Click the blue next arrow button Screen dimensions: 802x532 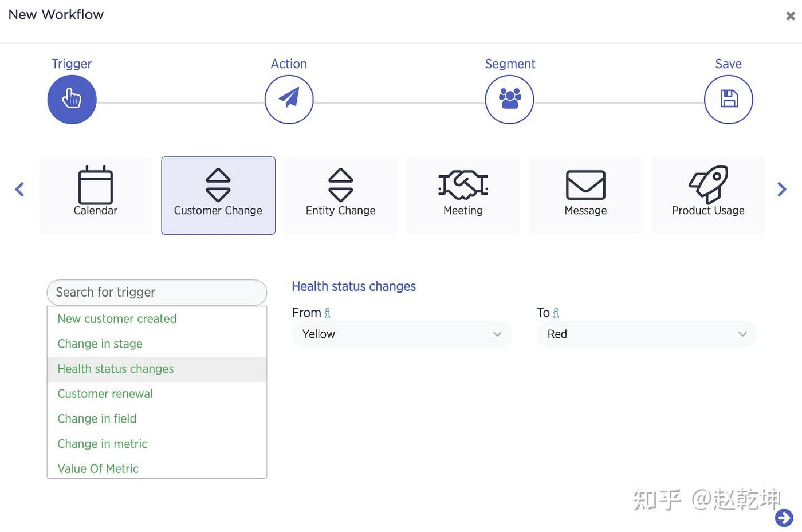click(784, 518)
